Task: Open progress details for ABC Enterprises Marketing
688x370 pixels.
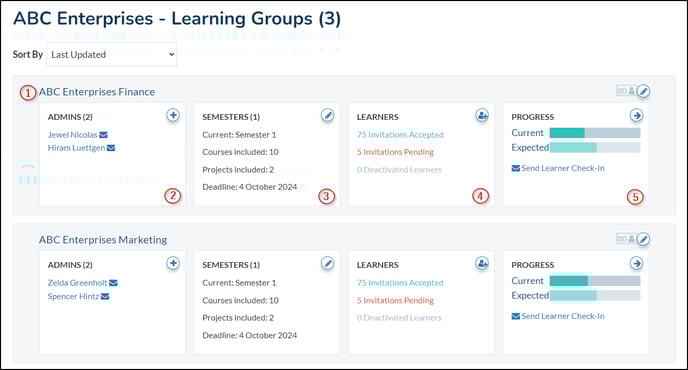Action: point(636,263)
